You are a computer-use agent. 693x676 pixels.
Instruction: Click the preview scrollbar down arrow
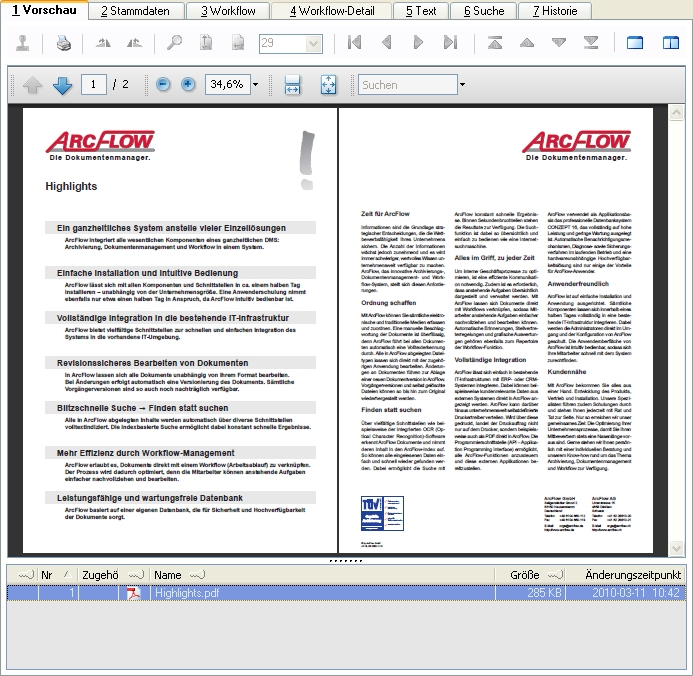[676, 548]
